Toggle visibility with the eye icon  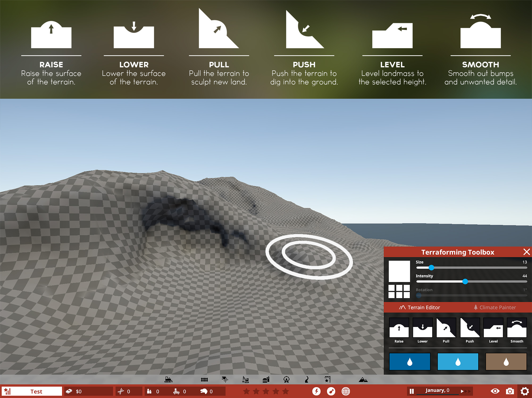(x=495, y=391)
